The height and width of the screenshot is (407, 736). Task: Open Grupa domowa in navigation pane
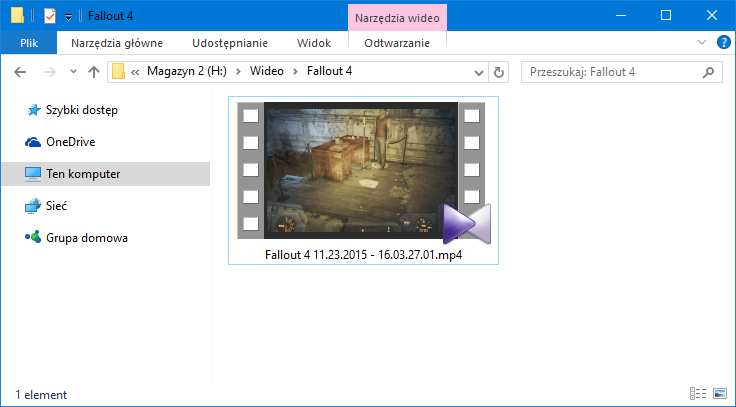click(x=87, y=238)
